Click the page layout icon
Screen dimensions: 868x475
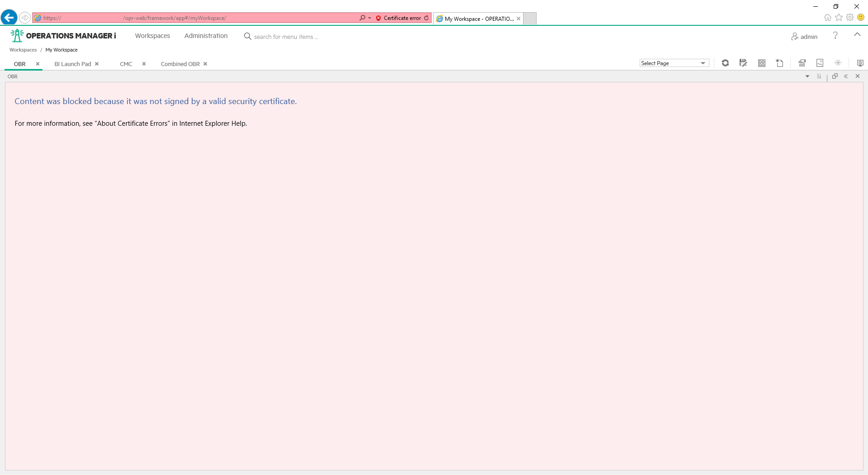tap(802, 63)
